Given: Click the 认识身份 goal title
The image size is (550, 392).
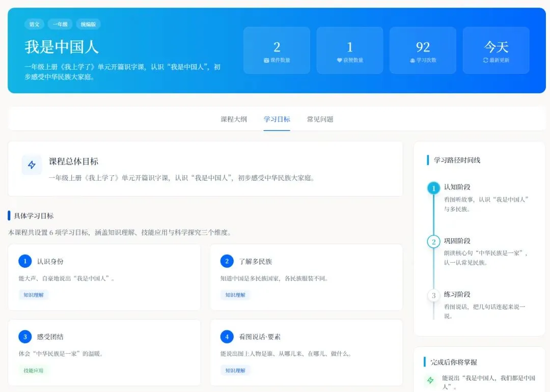Looking at the screenshot, I should click(x=50, y=261).
